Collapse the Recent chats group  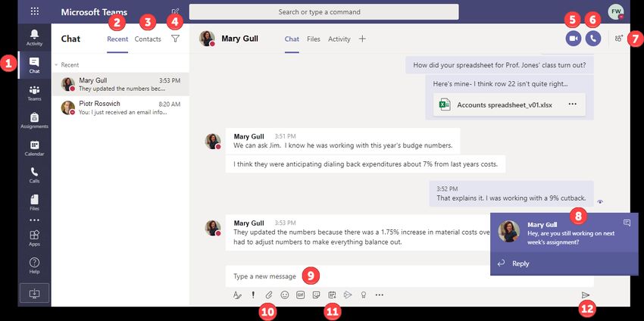pos(56,65)
